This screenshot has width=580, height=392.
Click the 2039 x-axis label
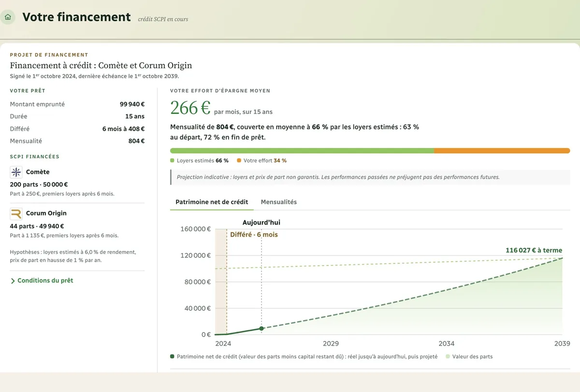pos(562,344)
